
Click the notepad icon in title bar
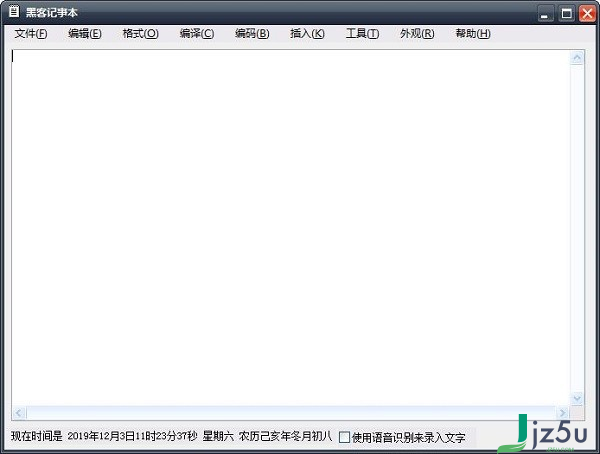coord(14,11)
